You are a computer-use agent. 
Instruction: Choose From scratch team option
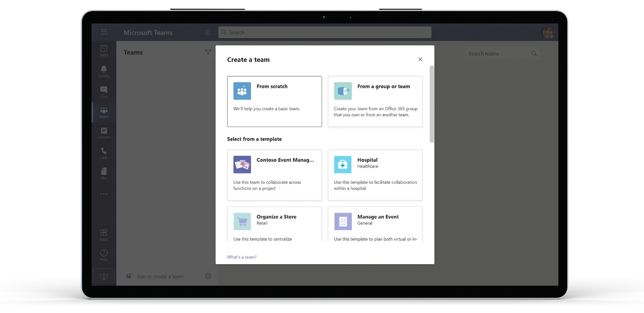(275, 101)
